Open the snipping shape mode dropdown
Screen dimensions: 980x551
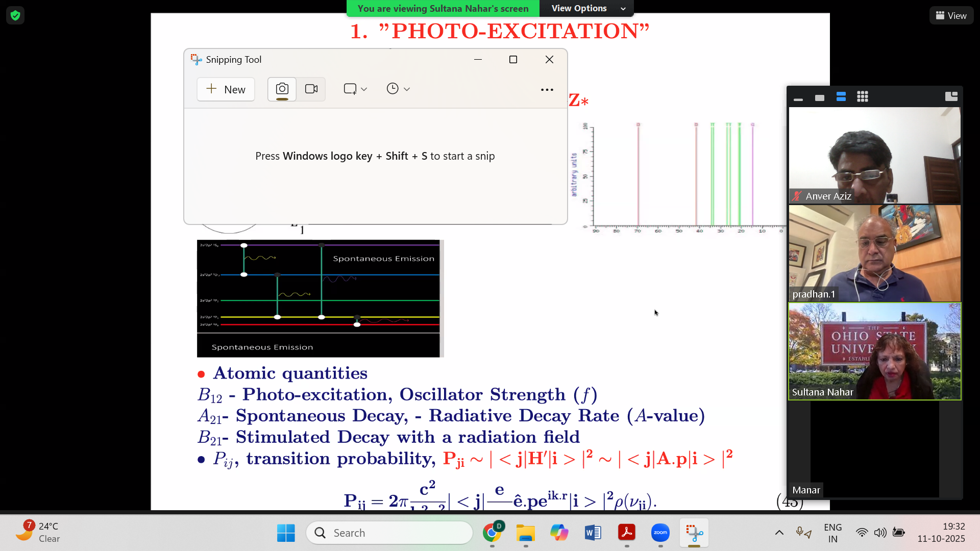click(355, 89)
